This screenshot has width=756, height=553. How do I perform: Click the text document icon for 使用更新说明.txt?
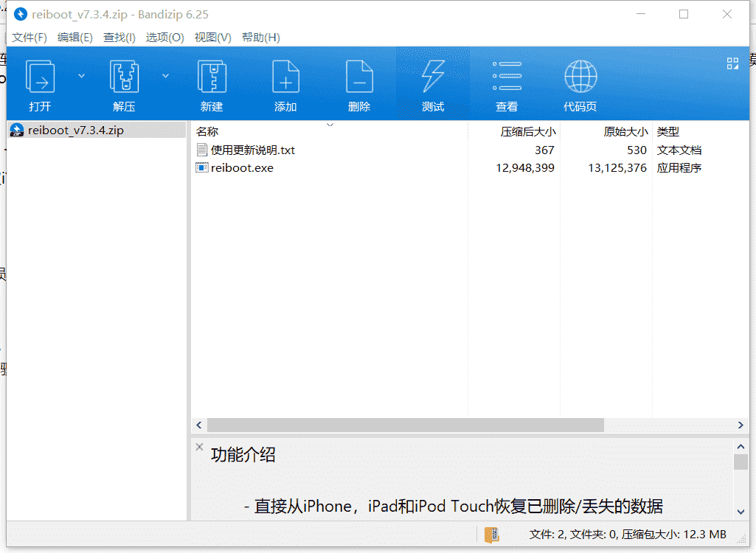(202, 150)
